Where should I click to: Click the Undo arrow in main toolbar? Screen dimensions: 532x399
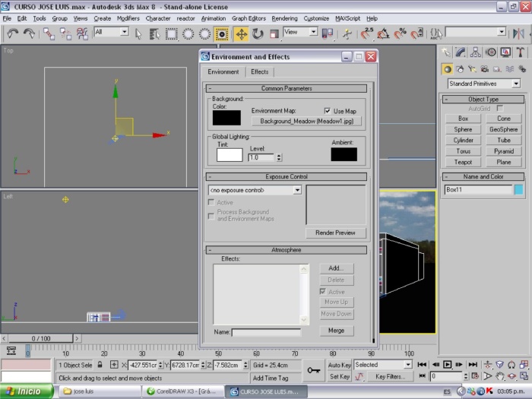pos(13,33)
